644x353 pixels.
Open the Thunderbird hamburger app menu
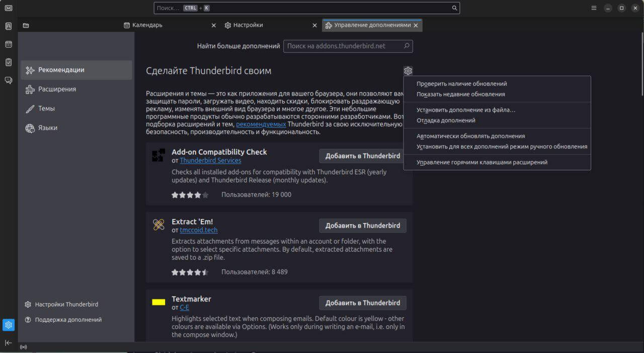point(594,8)
